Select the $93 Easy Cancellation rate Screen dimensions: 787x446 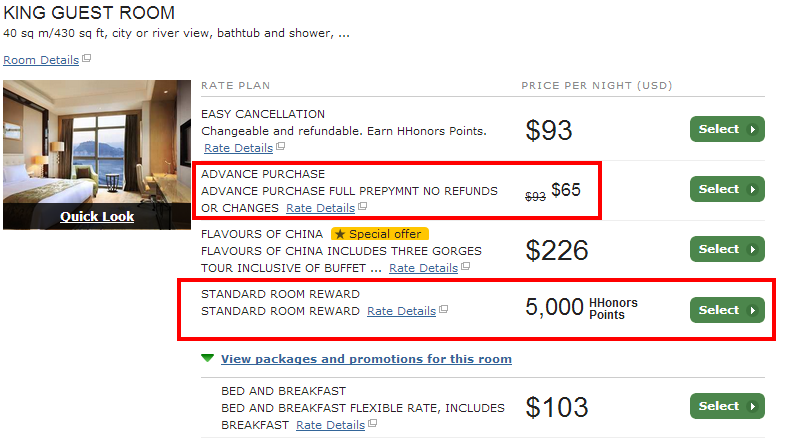tap(727, 129)
